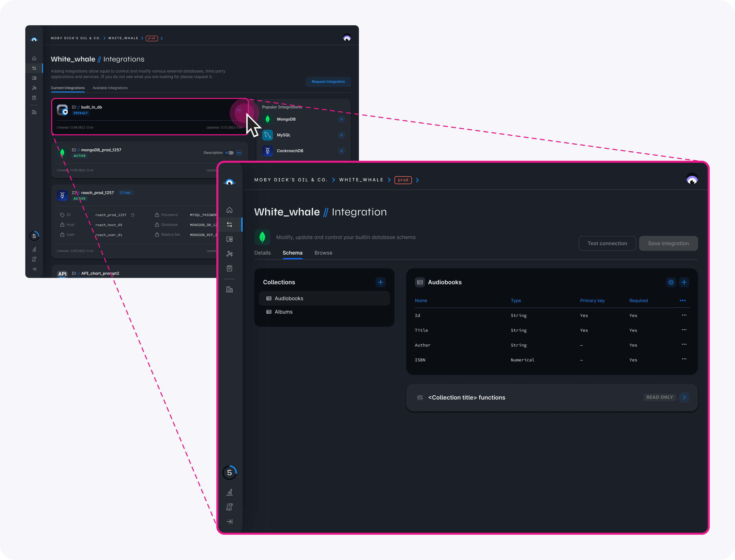Click the functions sliders icon
The image size is (735, 560).
(420, 397)
